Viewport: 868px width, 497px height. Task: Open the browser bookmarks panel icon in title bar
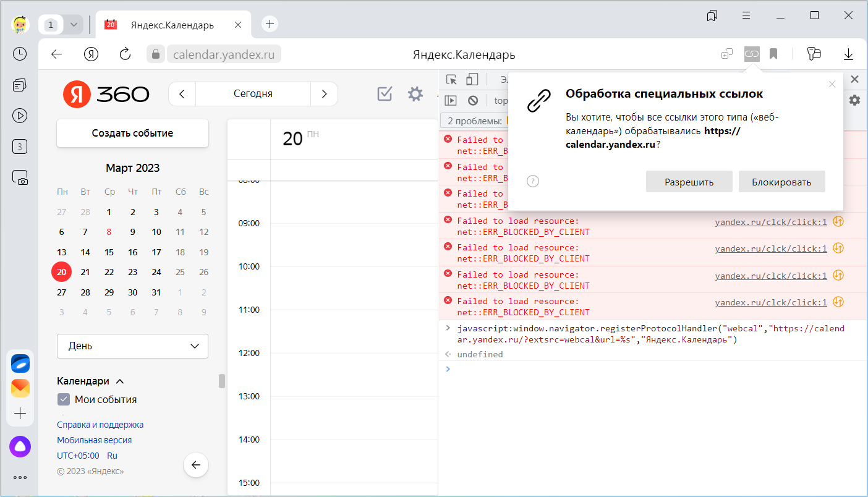pos(712,15)
